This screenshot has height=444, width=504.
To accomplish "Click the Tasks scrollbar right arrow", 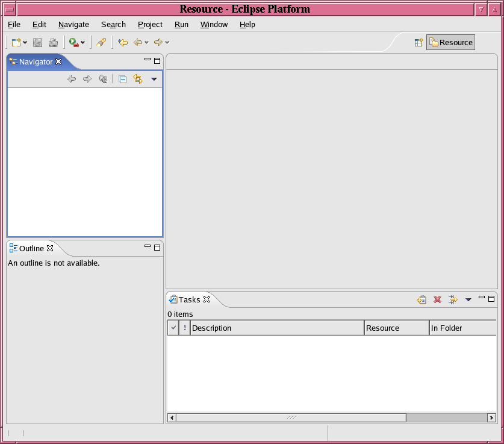I will pos(491,417).
